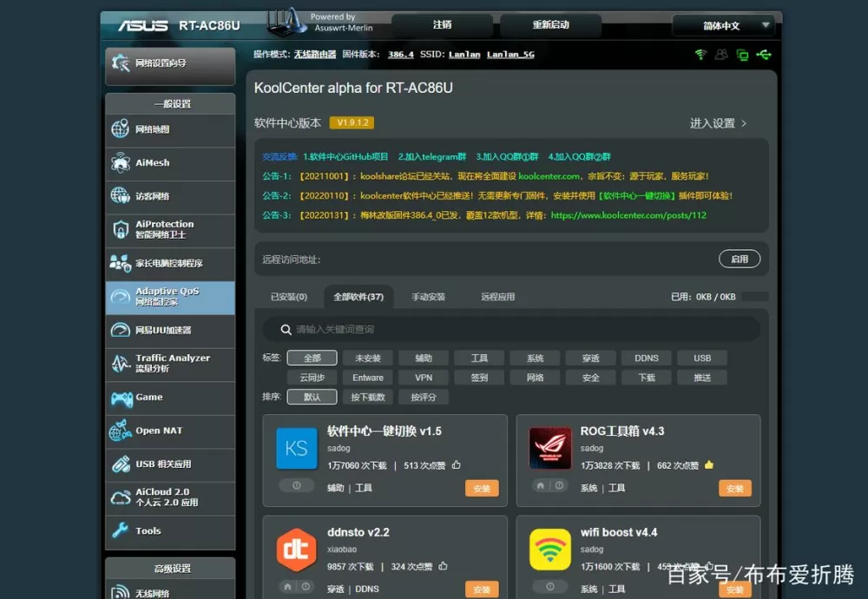The image size is (868, 599).
Task: Sort by 默认 order
Action: [312, 397]
